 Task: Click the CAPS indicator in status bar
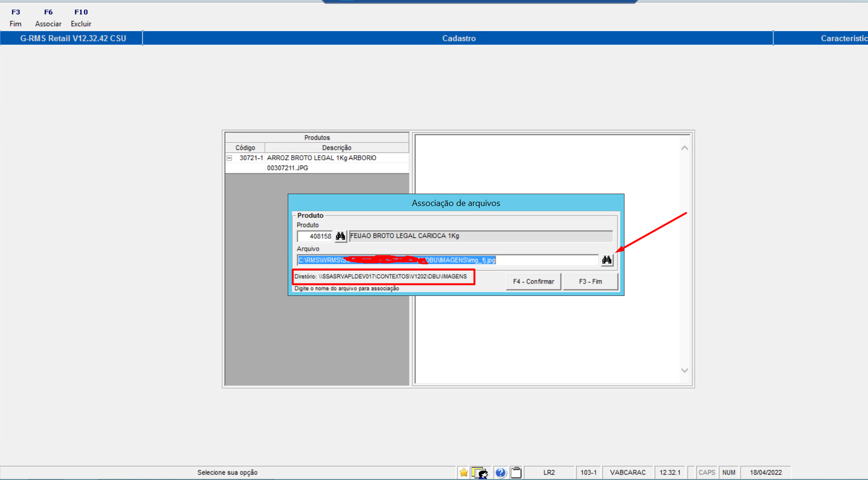[x=707, y=472]
